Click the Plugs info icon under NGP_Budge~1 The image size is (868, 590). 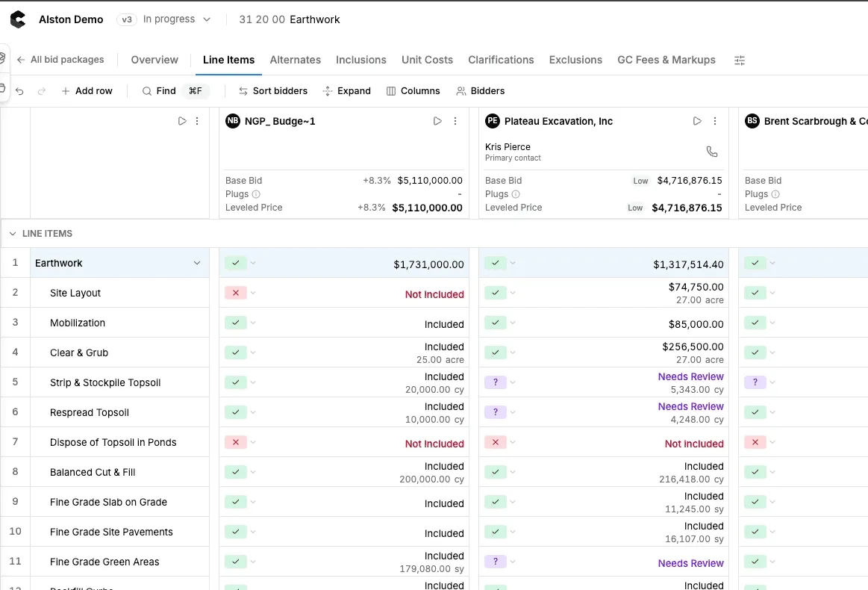click(x=256, y=194)
